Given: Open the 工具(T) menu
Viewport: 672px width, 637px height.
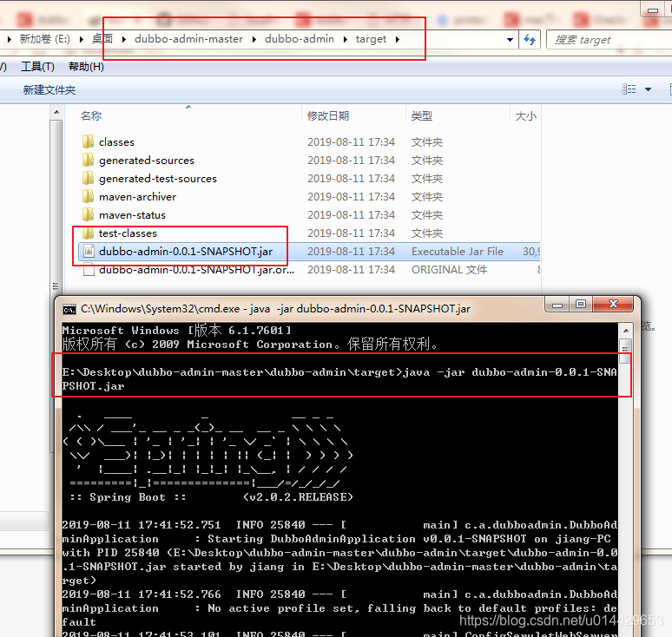Looking at the screenshot, I should [x=37, y=67].
